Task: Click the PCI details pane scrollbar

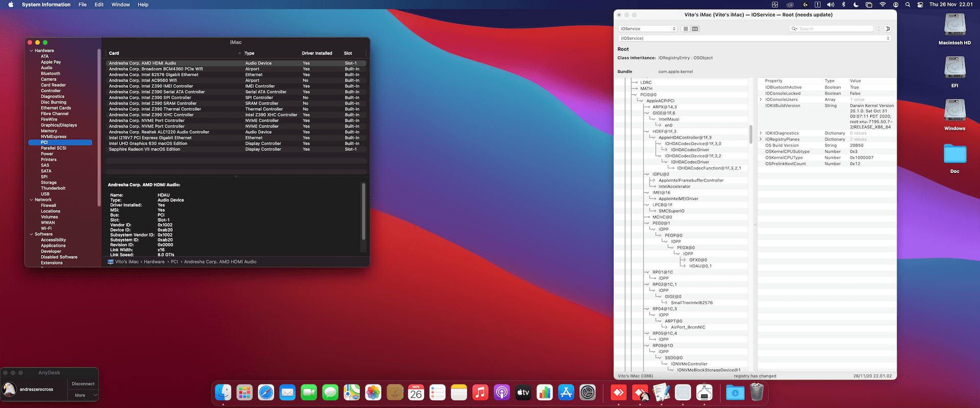Action: pyautogui.click(x=363, y=211)
